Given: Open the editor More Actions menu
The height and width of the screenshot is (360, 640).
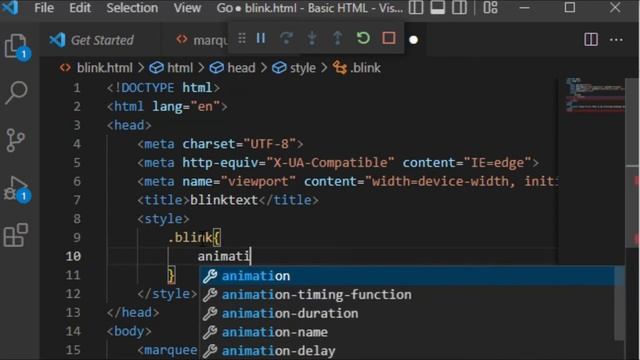Looking at the screenshot, I should (x=616, y=40).
